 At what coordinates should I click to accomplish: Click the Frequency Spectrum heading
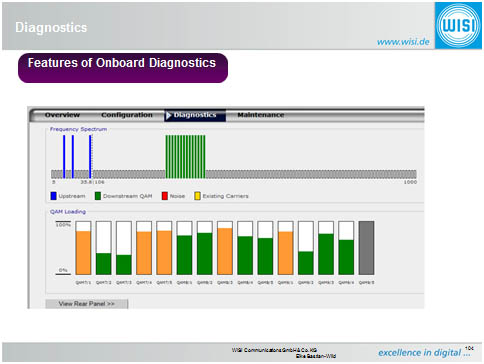(78, 129)
